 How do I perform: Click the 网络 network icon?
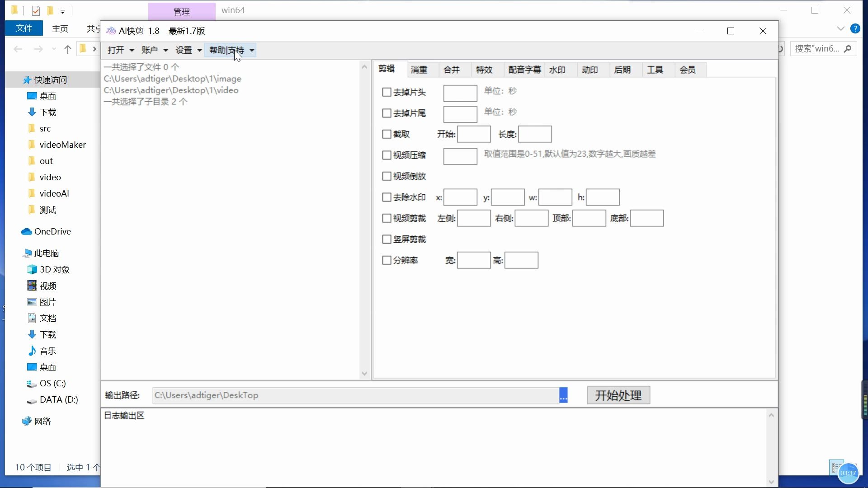(27, 421)
